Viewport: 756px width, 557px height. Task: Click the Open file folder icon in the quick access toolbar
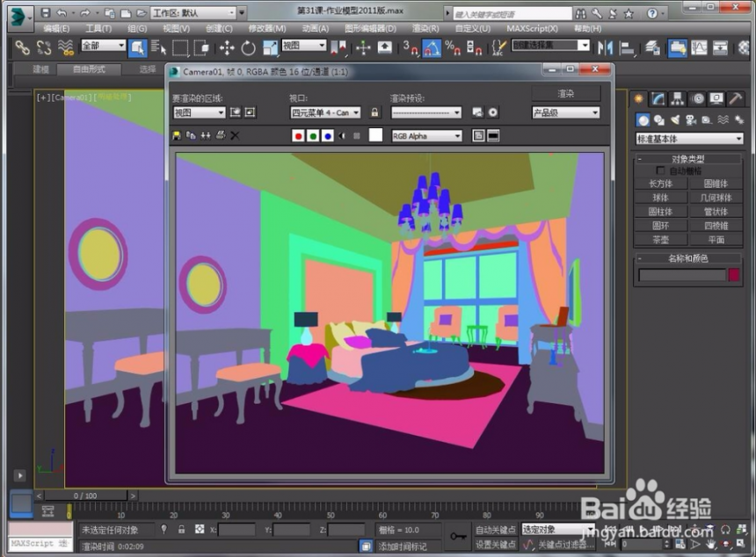(x=141, y=13)
